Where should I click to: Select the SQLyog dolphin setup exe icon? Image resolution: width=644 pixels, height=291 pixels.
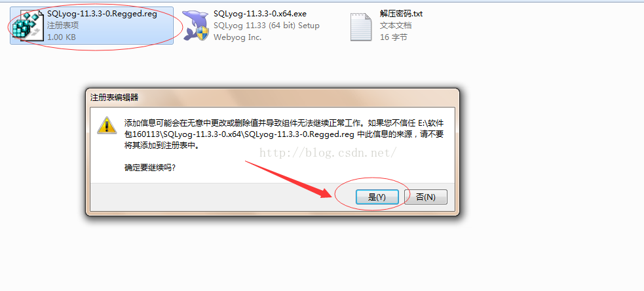click(x=195, y=26)
